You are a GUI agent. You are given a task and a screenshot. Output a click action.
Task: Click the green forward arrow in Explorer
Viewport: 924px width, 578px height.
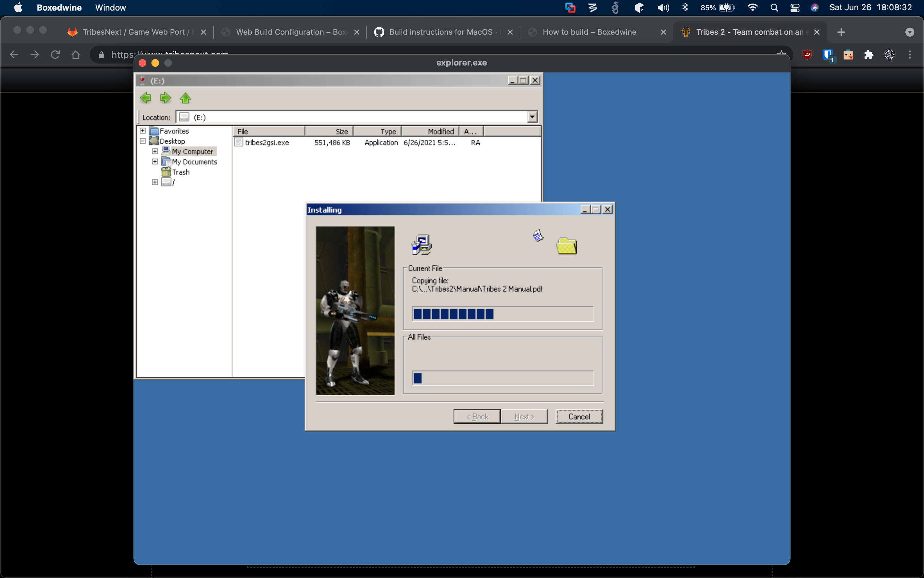[165, 98]
